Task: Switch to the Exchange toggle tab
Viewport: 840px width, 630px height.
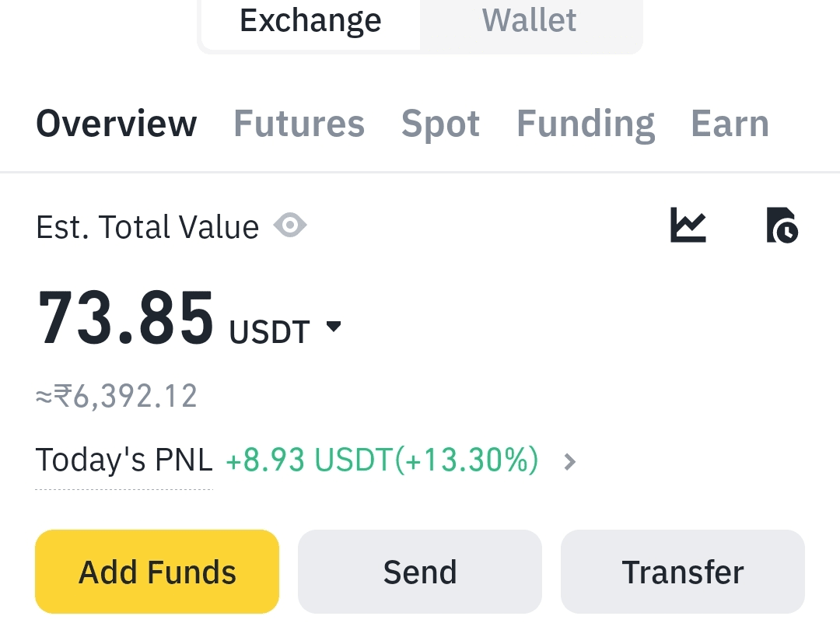Action: pos(310,20)
